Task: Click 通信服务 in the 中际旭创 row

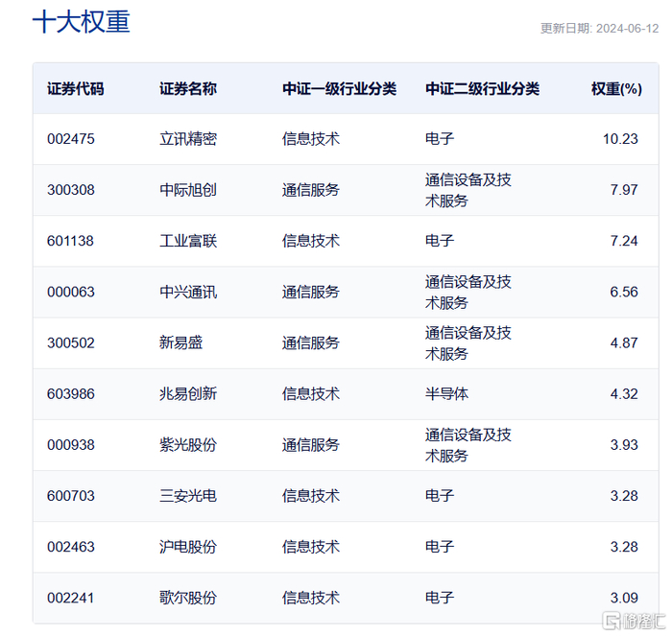Action: pos(311,190)
